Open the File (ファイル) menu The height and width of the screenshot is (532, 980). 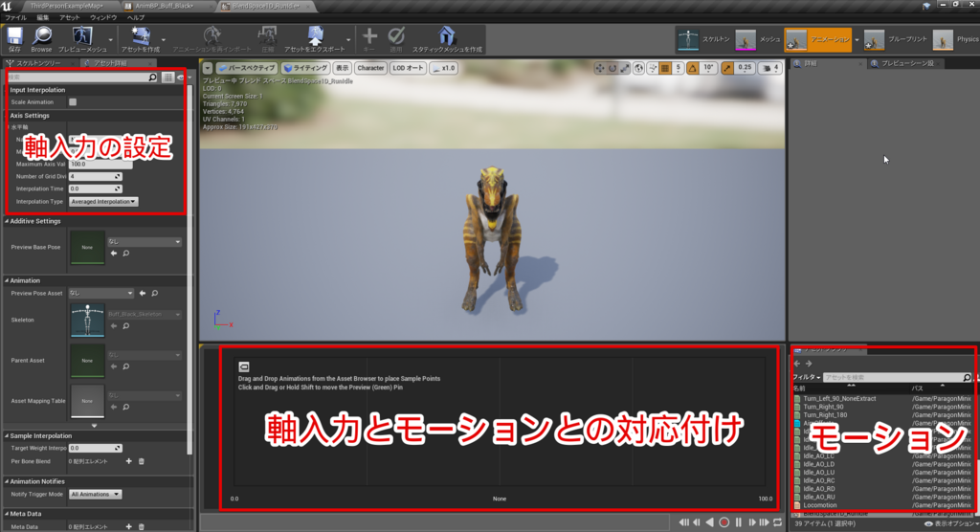click(15, 17)
